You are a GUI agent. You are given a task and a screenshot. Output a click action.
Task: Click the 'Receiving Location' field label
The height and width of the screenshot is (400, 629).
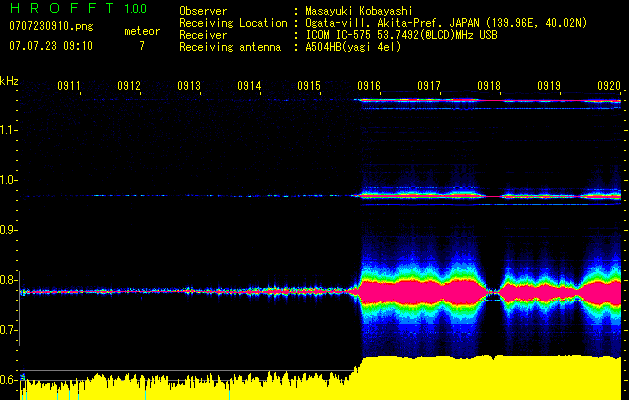(233, 23)
